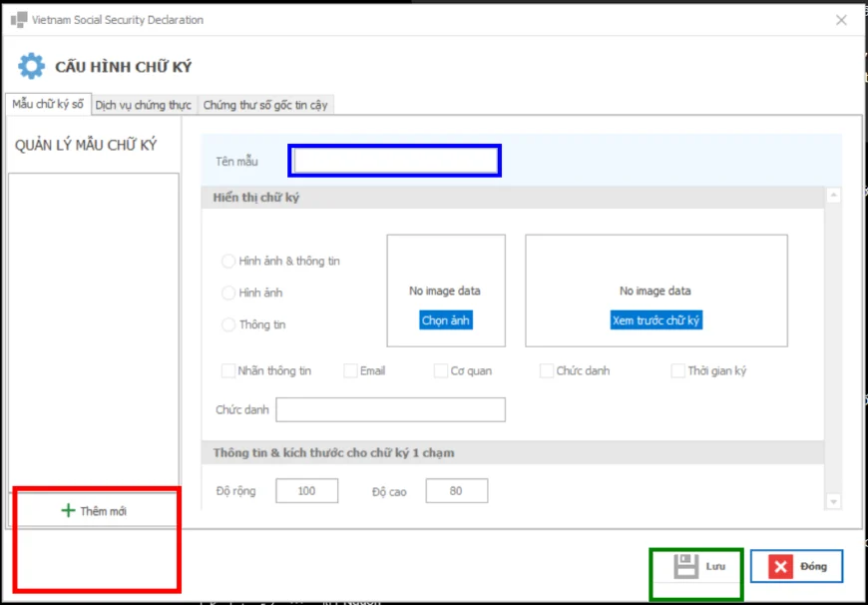Check the Cơ quan checkbox
Screen dimensions: 868x605
coord(441,370)
